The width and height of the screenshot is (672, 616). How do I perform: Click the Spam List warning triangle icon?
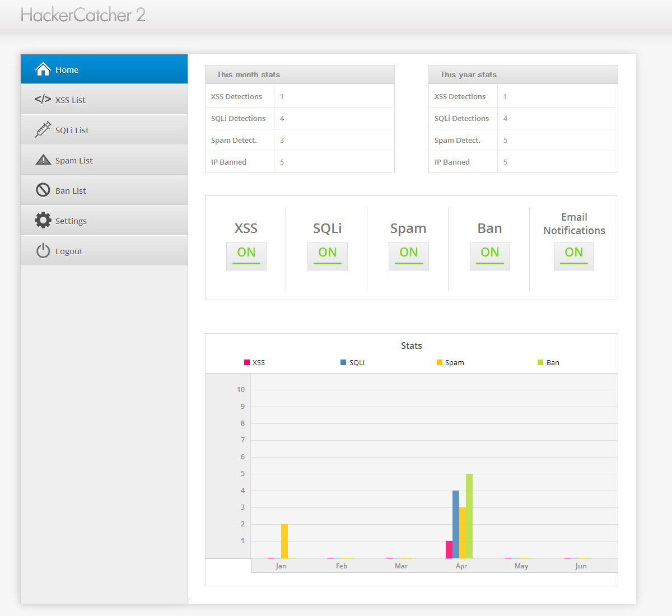[x=43, y=160]
